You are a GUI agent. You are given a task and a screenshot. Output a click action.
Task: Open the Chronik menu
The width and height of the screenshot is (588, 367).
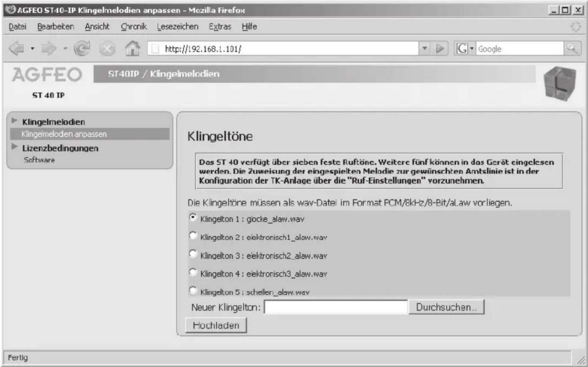[x=133, y=27]
